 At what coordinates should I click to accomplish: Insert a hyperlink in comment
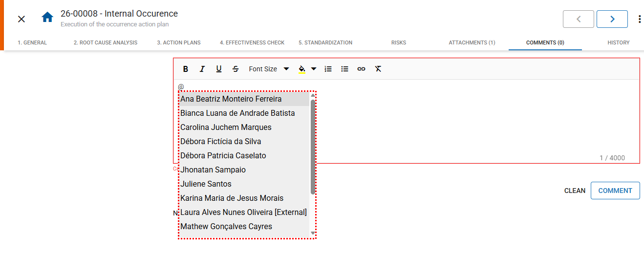point(361,69)
